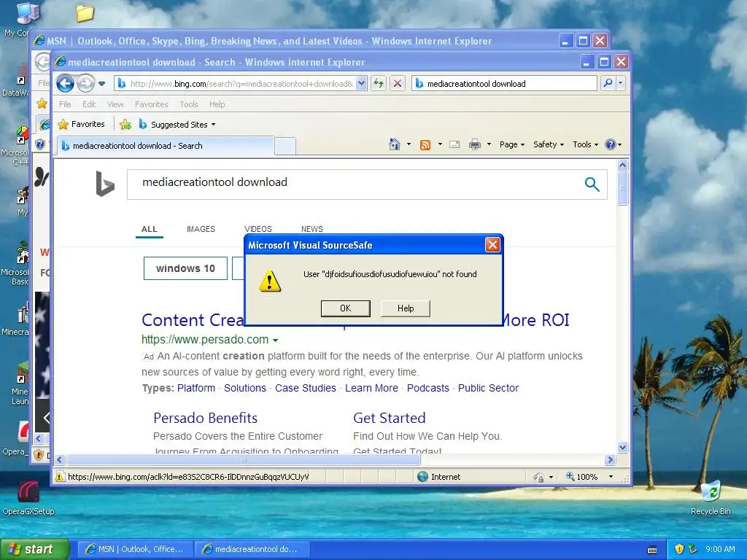Open the Solutions ad sublink
Screen dimensions: 747x560
coord(245,388)
